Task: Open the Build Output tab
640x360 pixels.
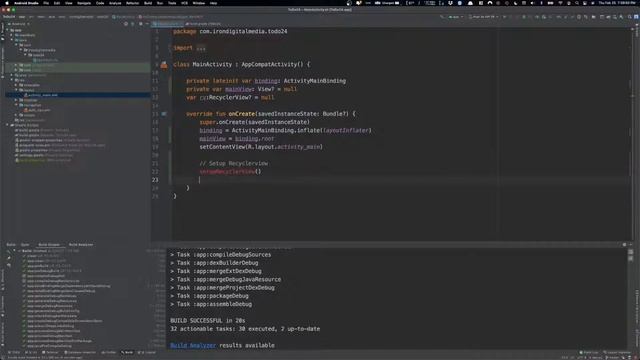Action: (x=49, y=244)
